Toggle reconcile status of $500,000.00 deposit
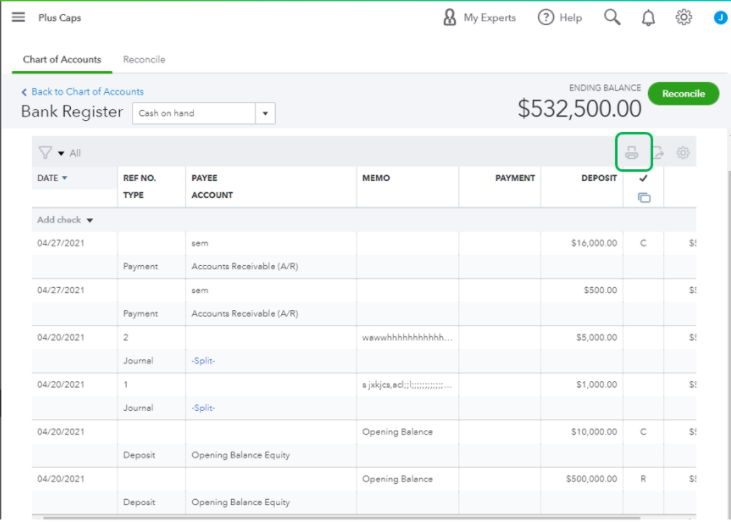Screen dimensions: 731x522 click(643, 479)
